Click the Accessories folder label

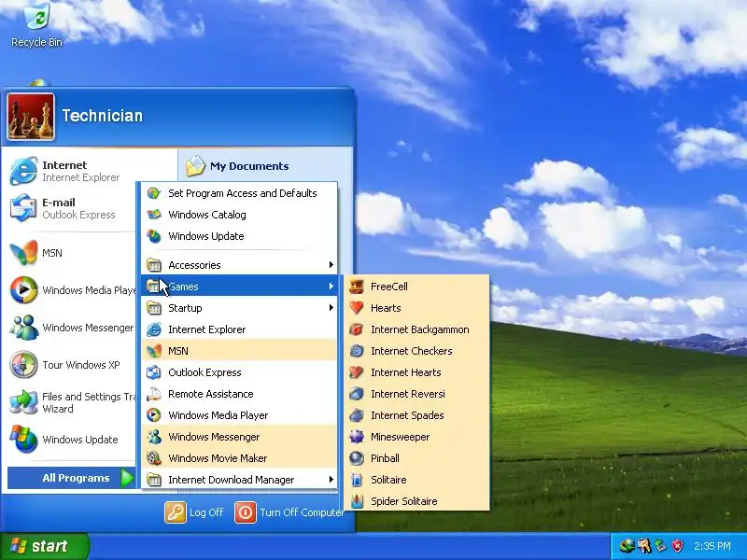(194, 265)
